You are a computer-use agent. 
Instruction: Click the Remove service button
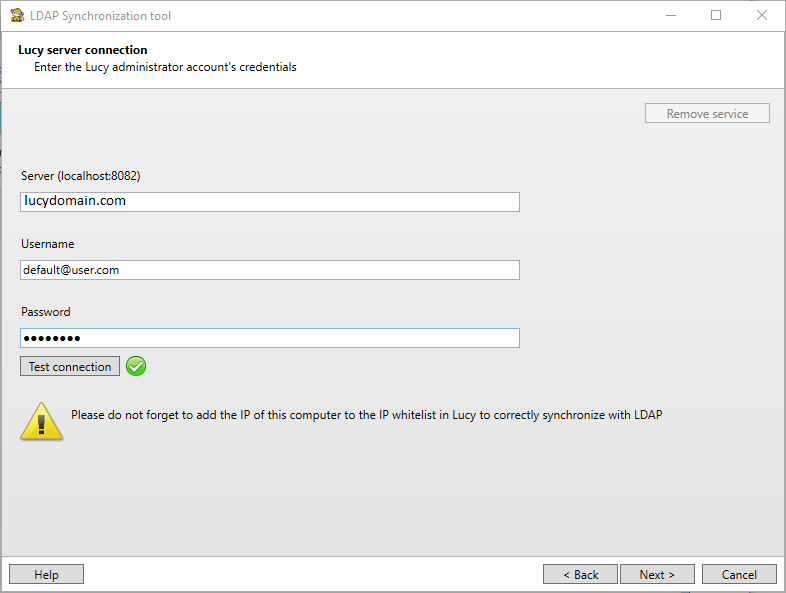[x=707, y=113]
